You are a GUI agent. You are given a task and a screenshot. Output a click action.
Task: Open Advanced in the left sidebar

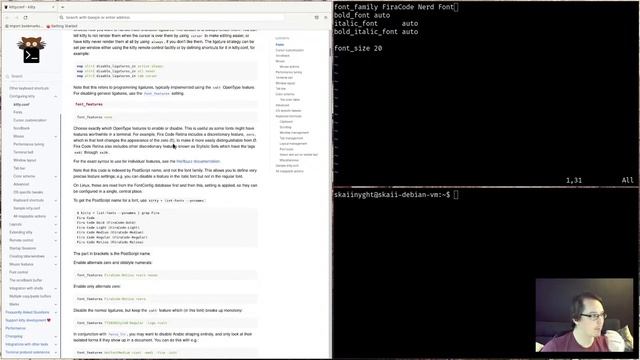(x=21, y=184)
